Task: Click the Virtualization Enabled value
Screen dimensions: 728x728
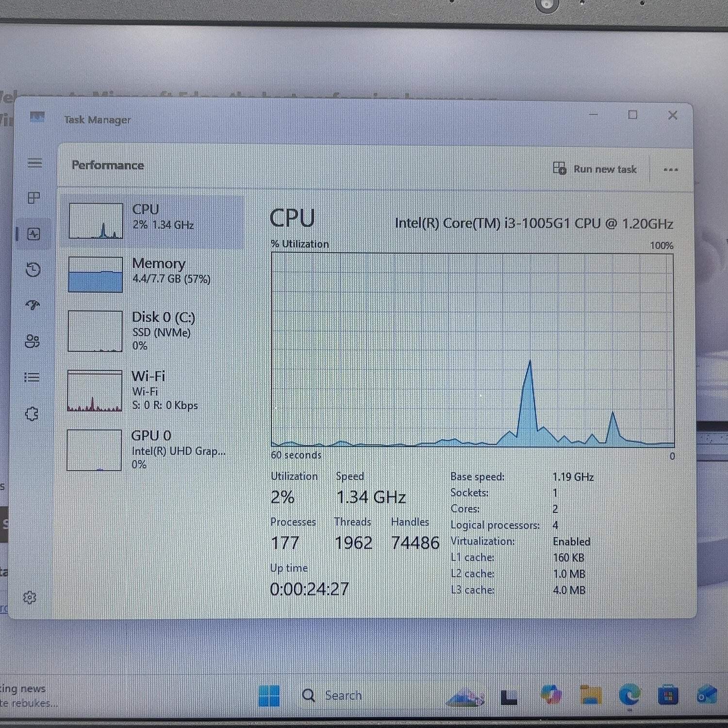Action: coord(571,542)
